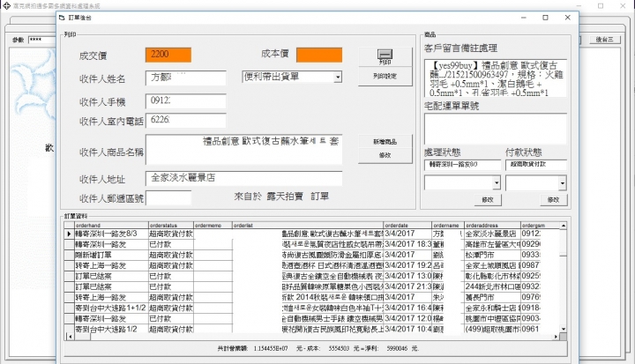Click the 收件人商品名稱 text area
This screenshot has width=635, height=364.
243,150
